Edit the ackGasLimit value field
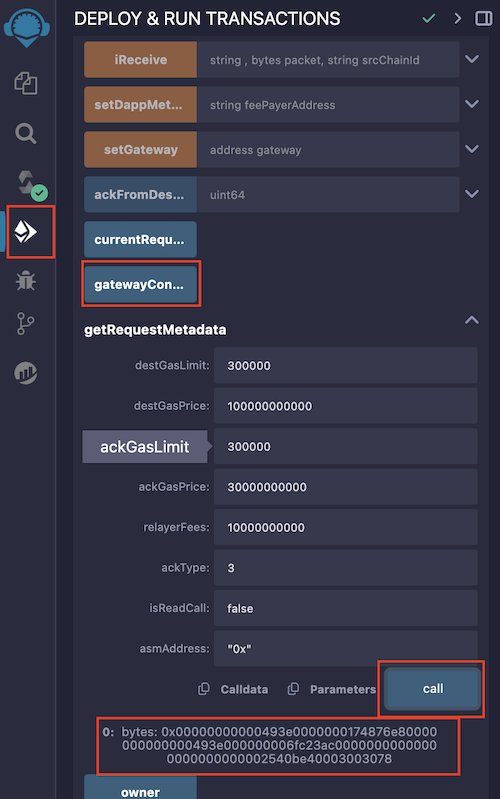The height and width of the screenshot is (799, 500). (x=346, y=446)
